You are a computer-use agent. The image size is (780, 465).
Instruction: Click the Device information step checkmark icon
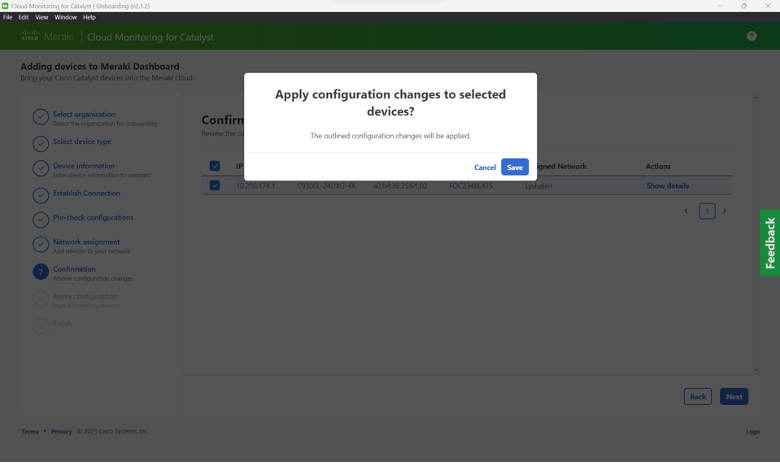[x=40, y=169]
